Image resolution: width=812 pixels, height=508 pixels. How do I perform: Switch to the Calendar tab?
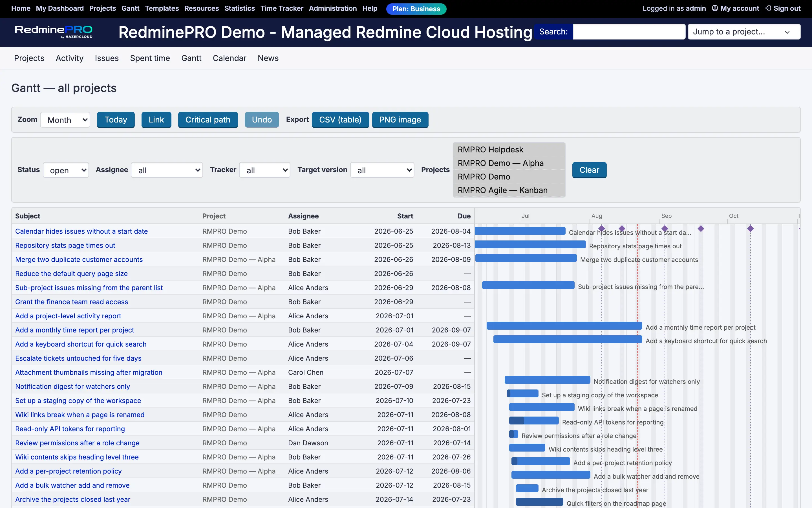230,58
